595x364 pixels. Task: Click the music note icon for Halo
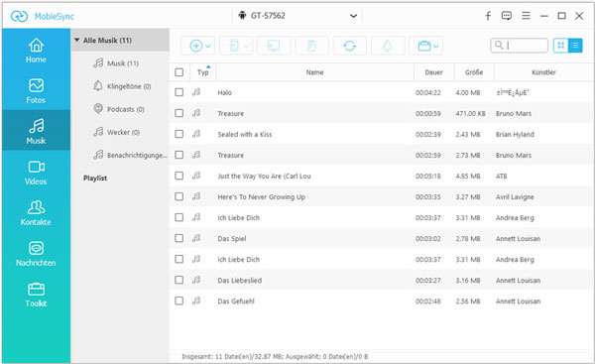196,92
